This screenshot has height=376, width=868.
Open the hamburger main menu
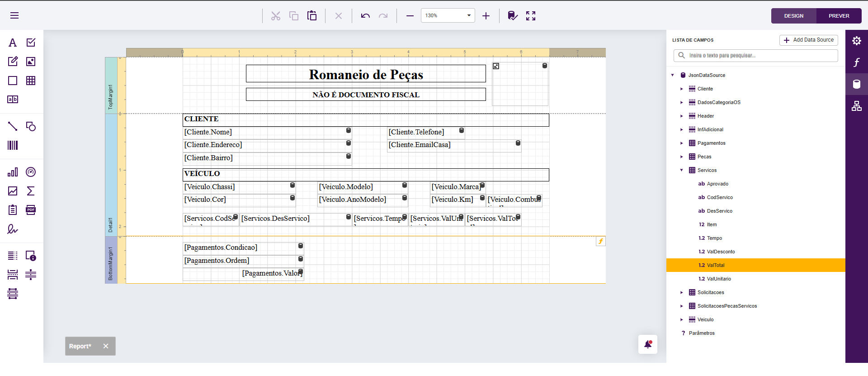click(x=14, y=16)
